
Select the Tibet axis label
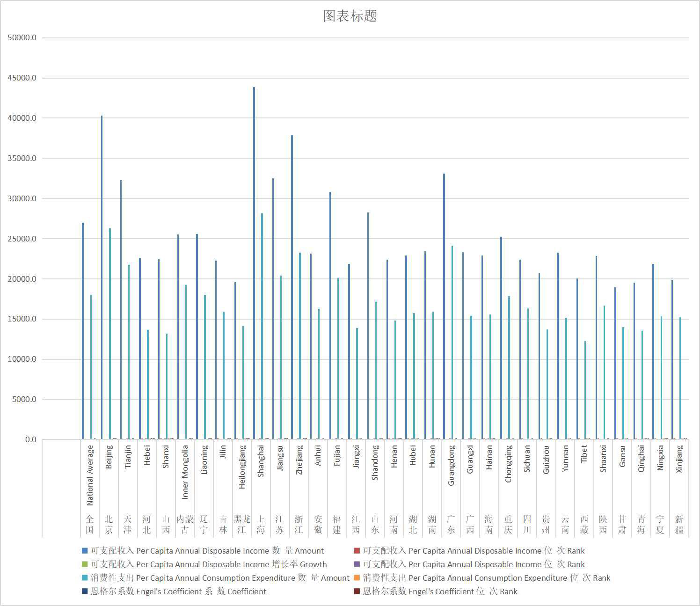click(x=584, y=454)
